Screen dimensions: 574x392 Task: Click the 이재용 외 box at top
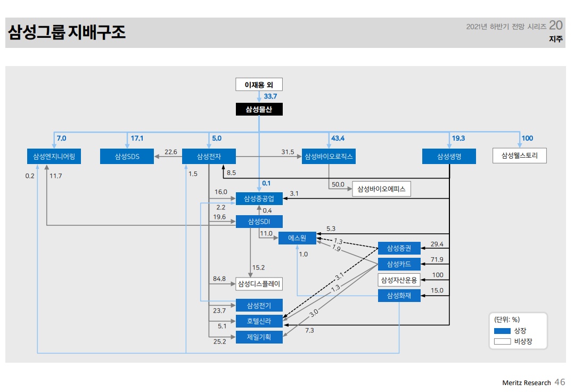tap(259, 85)
